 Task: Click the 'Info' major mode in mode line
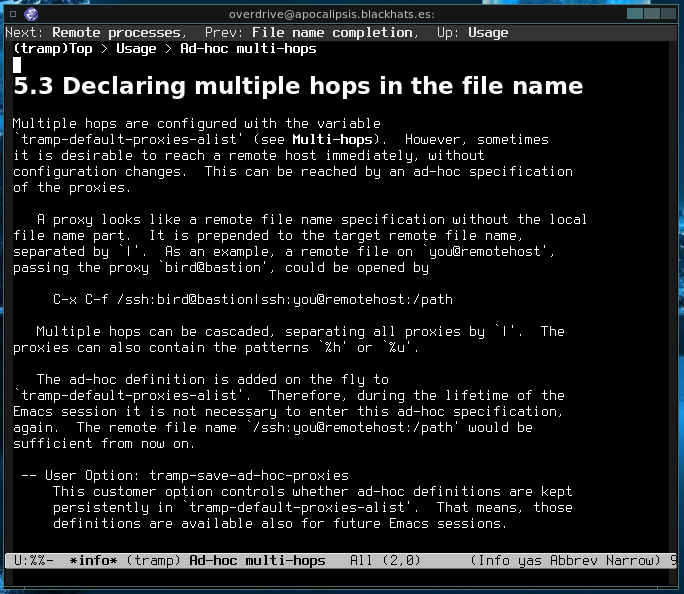point(493,560)
